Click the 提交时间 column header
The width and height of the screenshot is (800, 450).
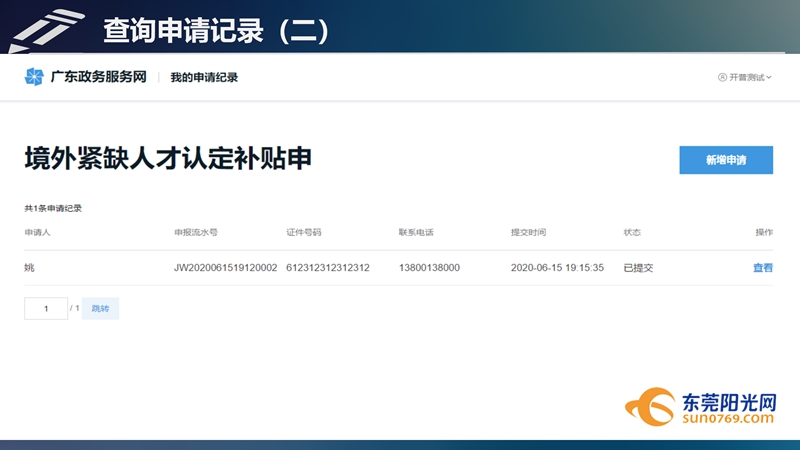528,232
